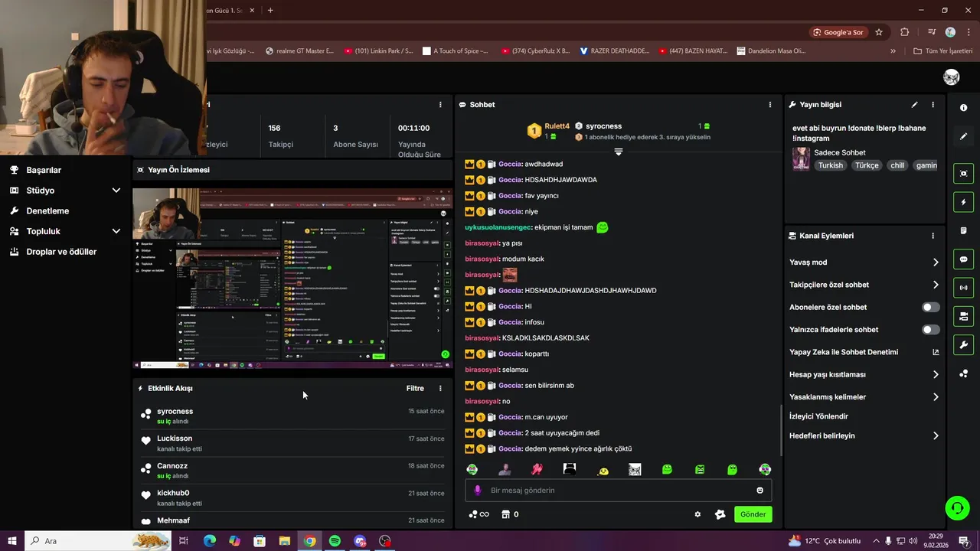
Task: Toggle the lightning activity feed sidebar icon
Action: [x=963, y=202]
